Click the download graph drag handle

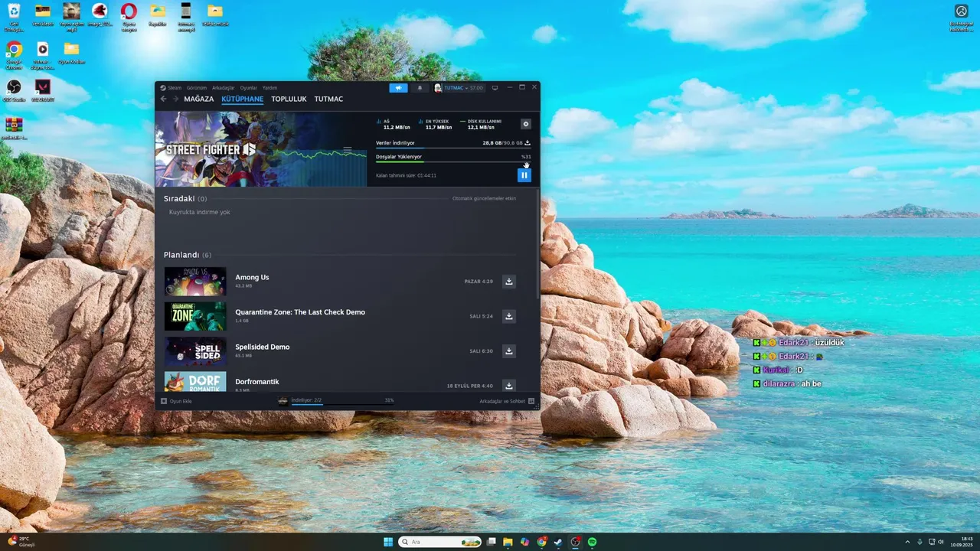pos(348,149)
